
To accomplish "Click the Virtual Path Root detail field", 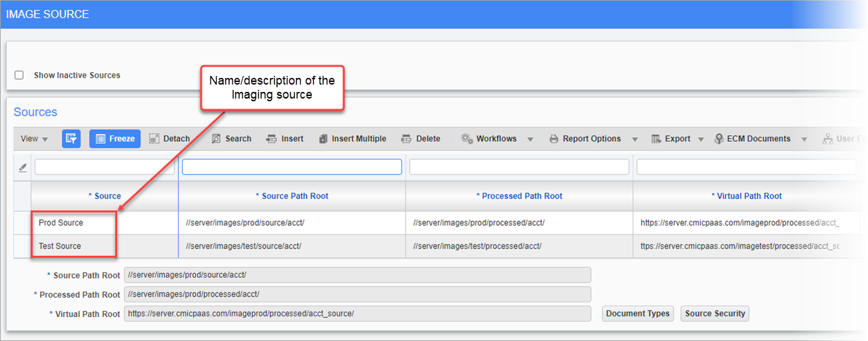I will point(357,314).
